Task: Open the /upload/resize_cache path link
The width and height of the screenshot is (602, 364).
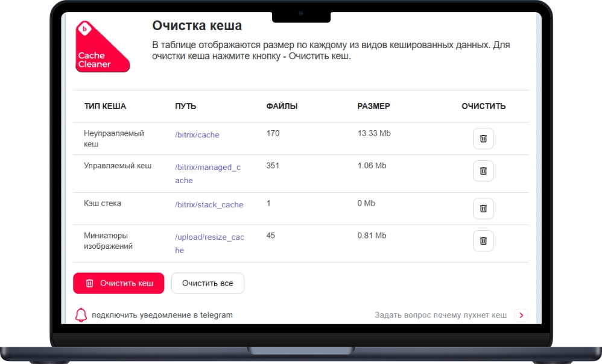Action: 209,237
